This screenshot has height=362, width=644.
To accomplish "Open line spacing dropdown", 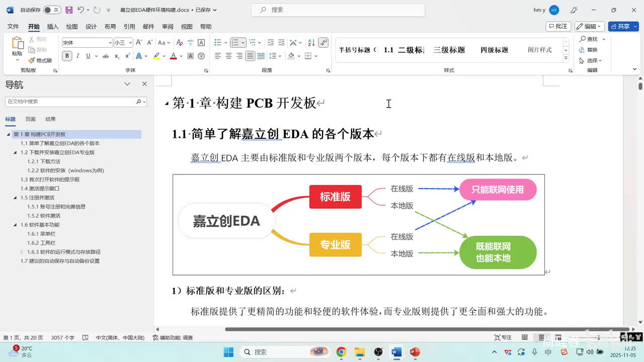I will point(275,56).
